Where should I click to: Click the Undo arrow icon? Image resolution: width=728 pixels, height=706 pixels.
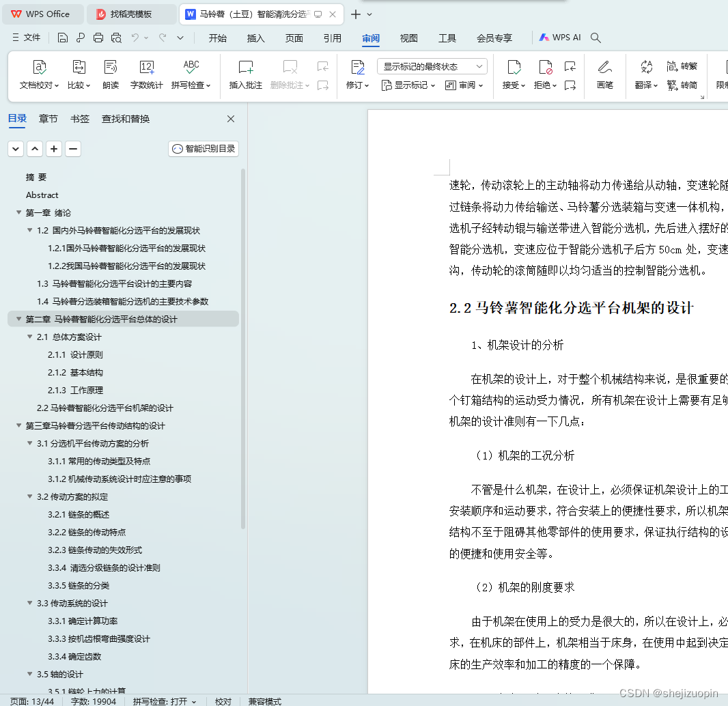click(x=135, y=38)
